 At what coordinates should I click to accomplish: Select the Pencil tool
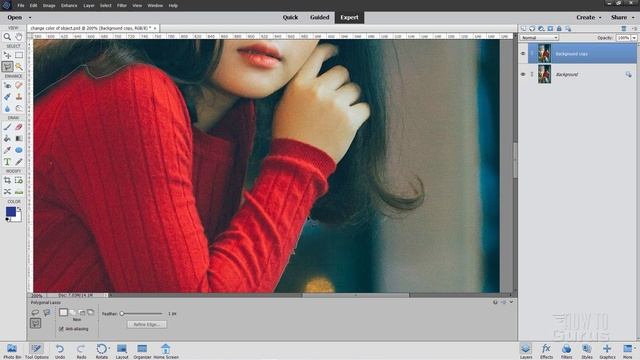coord(19,162)
